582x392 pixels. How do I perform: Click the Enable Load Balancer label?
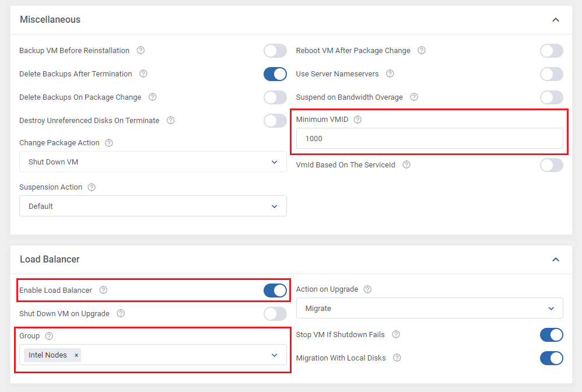(x=55, y=290)
